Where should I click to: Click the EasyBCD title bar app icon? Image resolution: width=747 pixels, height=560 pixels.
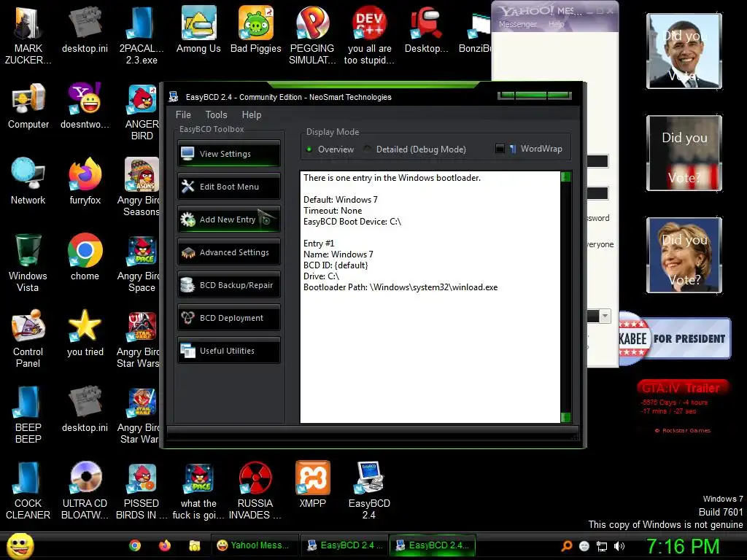(174, 97)
